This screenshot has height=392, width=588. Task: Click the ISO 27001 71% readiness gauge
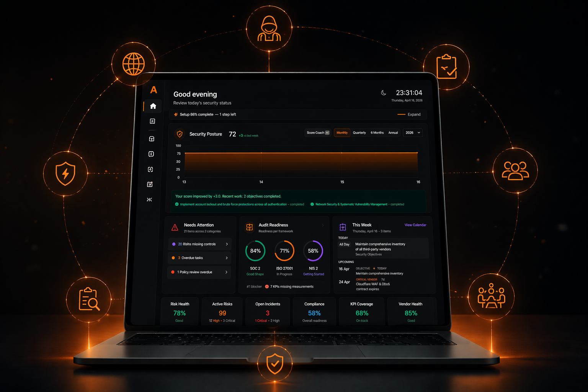284,251
